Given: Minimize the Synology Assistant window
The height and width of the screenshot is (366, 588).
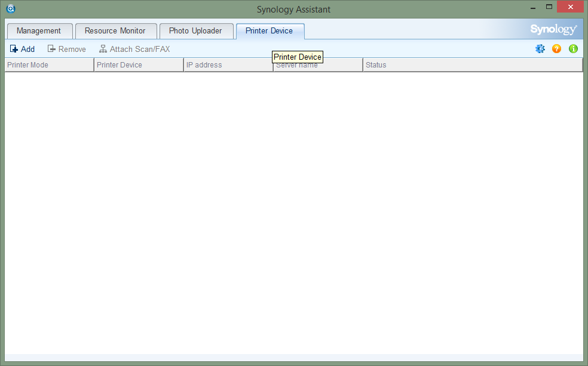Looking at the screenshot, I should coord(533,8).
